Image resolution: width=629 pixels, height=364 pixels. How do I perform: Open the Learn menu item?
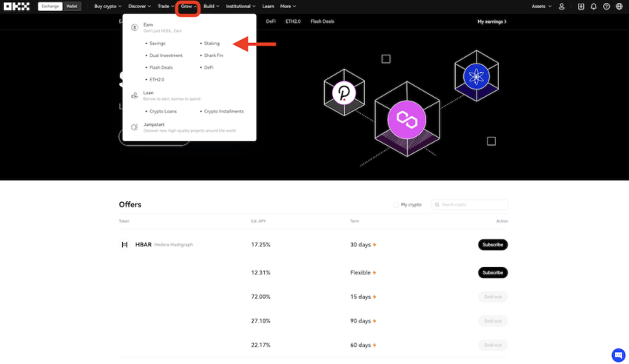coord(268,7)
